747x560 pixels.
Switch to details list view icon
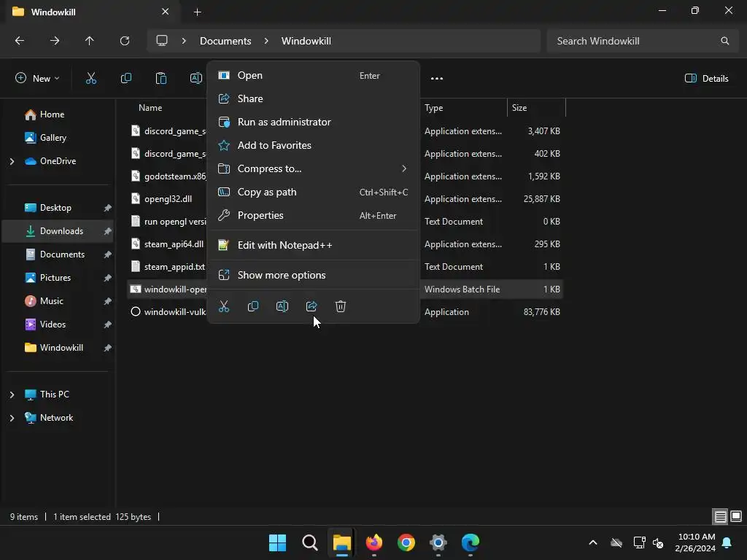click(x=720, y=516)
